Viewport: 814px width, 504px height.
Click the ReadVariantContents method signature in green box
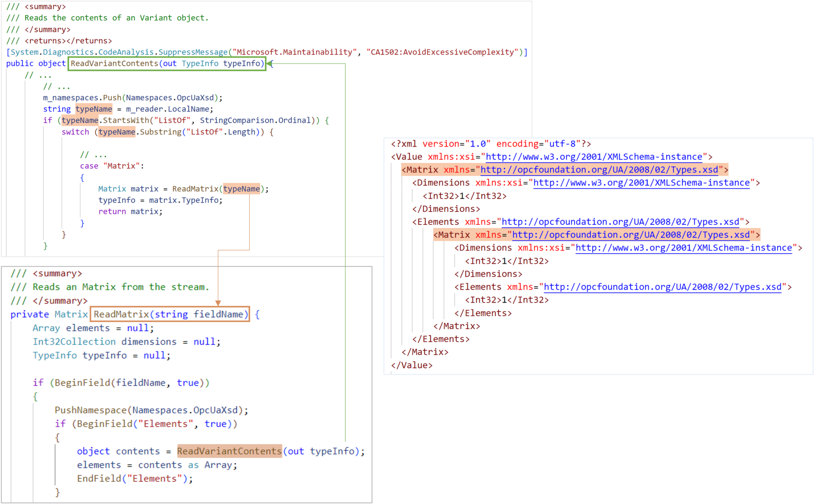tap(167, 63)
